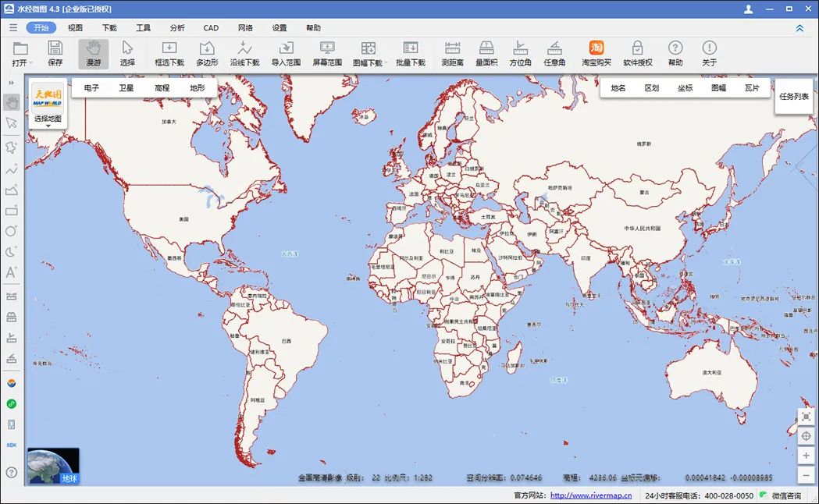Toggle the 坐标 coordinate option

click(685, 87)
